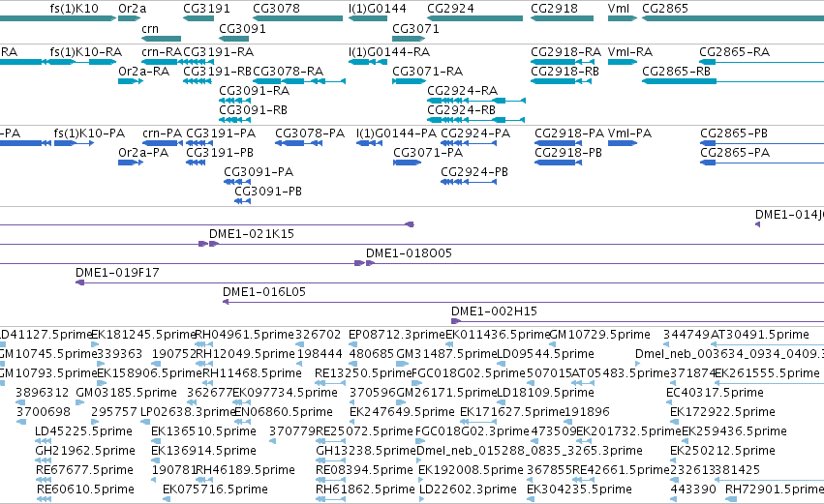
Task: Click the FGC018G02.3prime EST label
Action: [x=473, y=431]
